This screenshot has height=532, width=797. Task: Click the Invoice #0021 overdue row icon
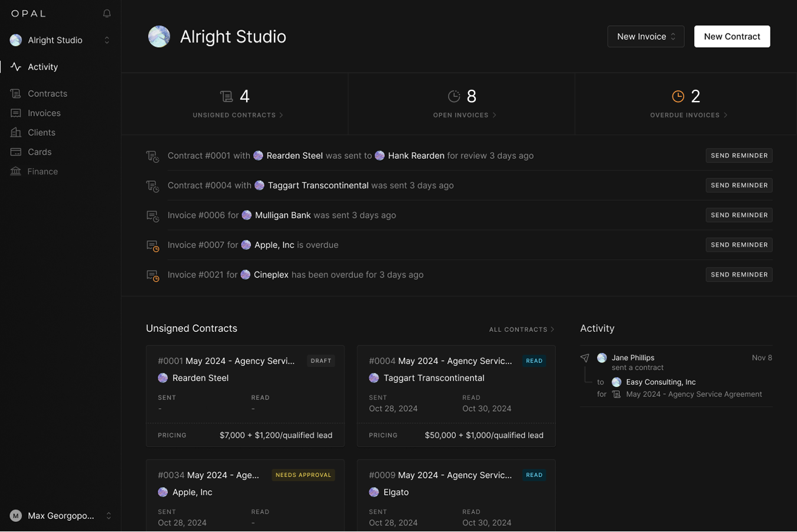pos(153,276)
